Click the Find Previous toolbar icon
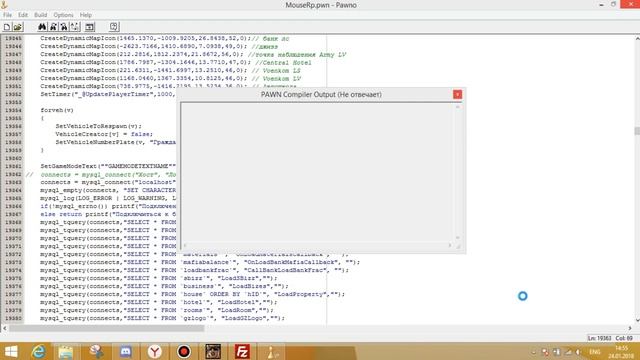Screen dimensions: 640x360 point(64,27)
